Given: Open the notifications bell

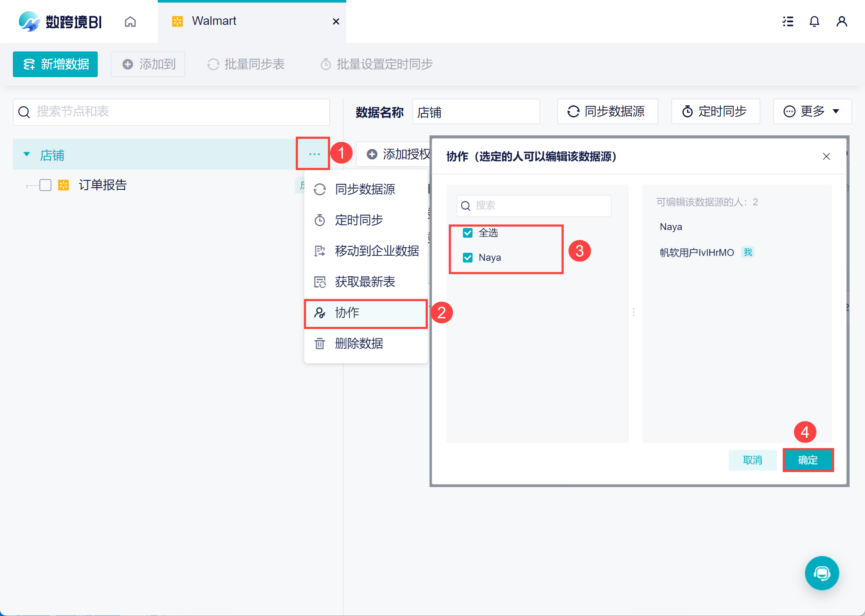Looking at the screenshot, I should 814,21.
